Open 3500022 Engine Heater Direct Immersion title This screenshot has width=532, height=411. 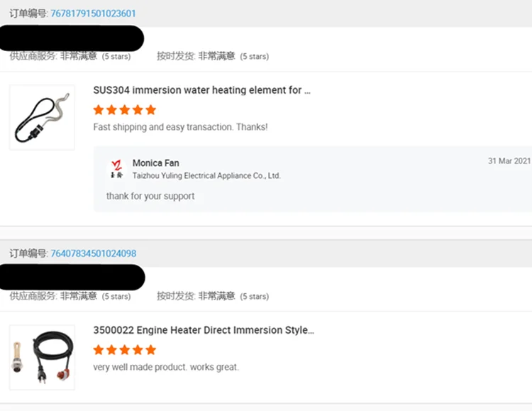click(204, 330)
